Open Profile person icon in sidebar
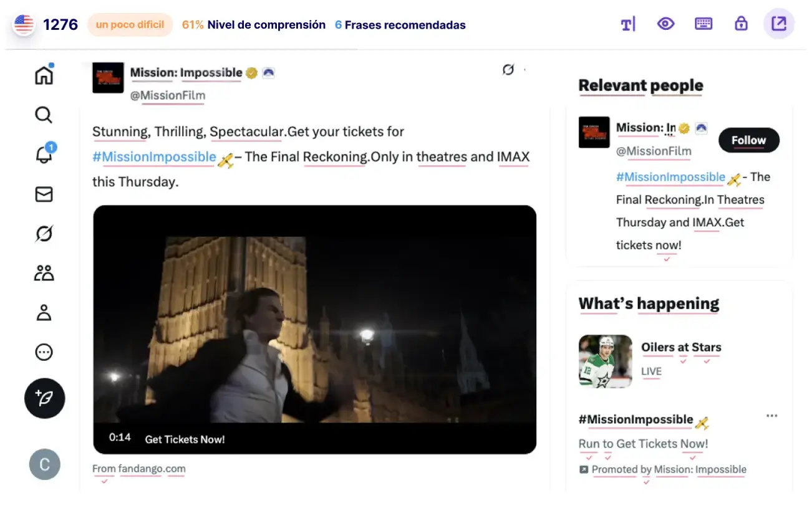This screenshot has height=526, width=812. point(44,312)
